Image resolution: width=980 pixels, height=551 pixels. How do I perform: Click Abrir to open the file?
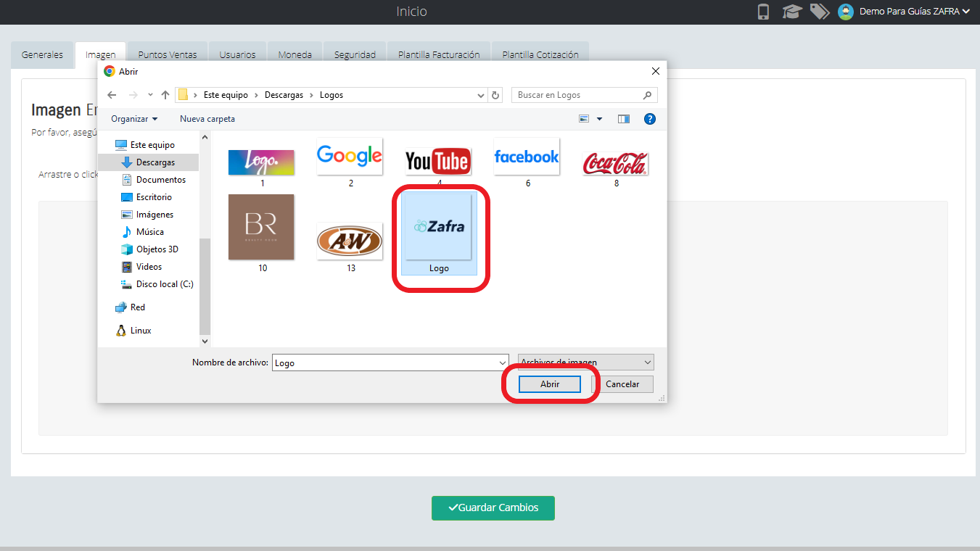click(550, 384)
